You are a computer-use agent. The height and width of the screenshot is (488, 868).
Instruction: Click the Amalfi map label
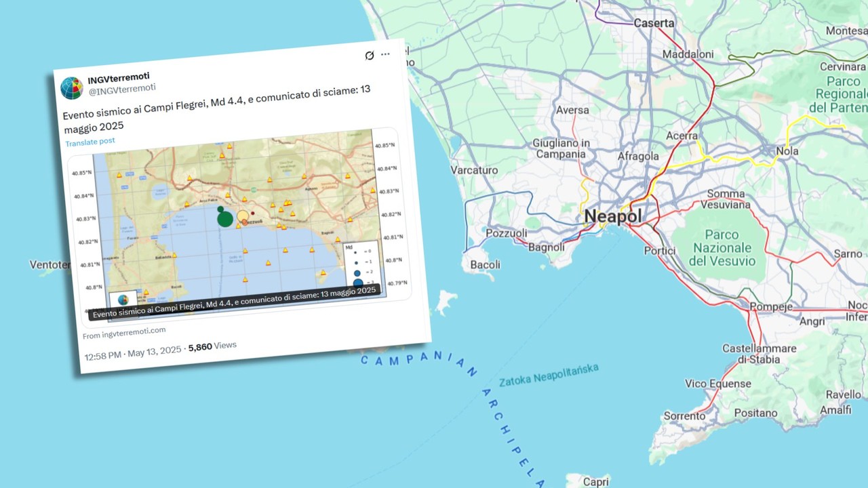click(x=835, y=410)
